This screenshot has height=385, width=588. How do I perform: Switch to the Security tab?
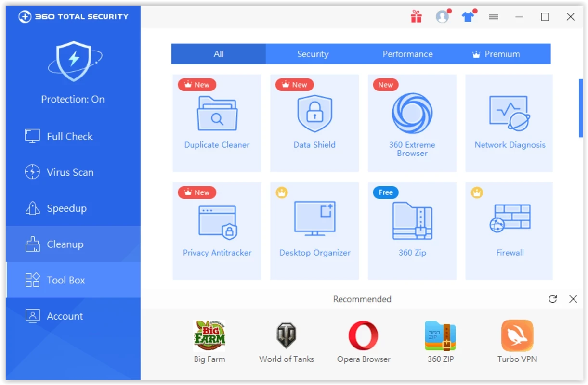[x=313, y=54]
